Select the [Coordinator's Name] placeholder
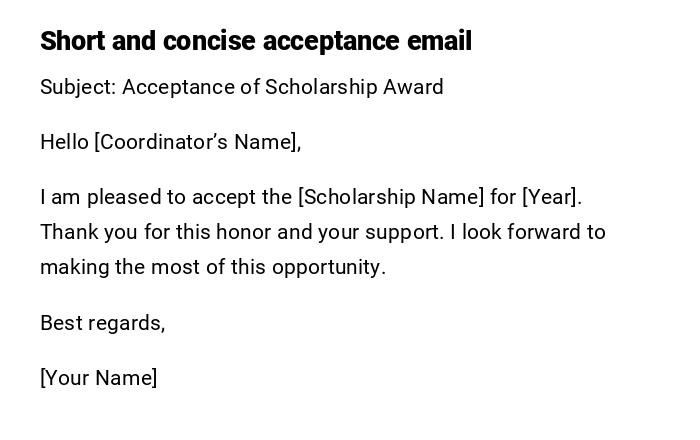This screenshot has width=700, height=440. pos(197,142)
